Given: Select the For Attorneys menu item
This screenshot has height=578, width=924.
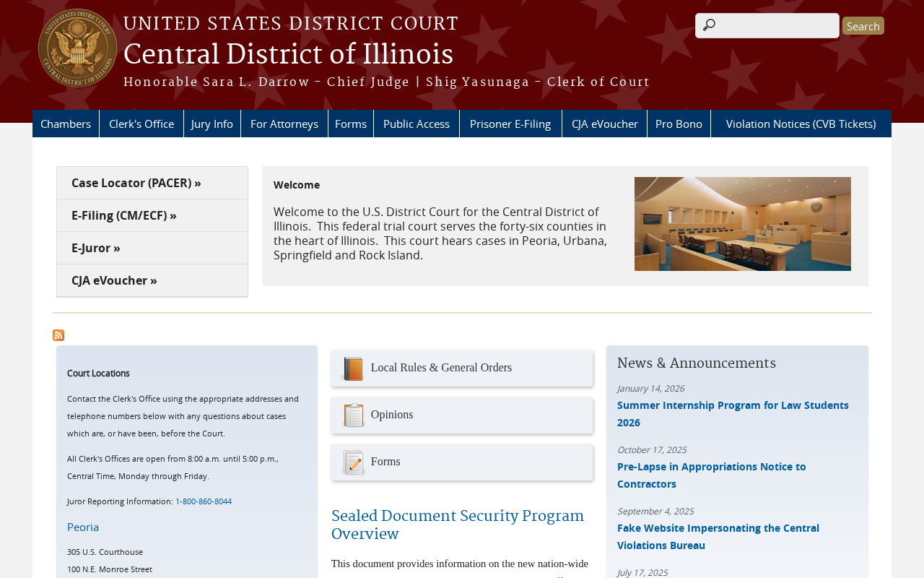Looking at the screenshot, I should [284, 124].
